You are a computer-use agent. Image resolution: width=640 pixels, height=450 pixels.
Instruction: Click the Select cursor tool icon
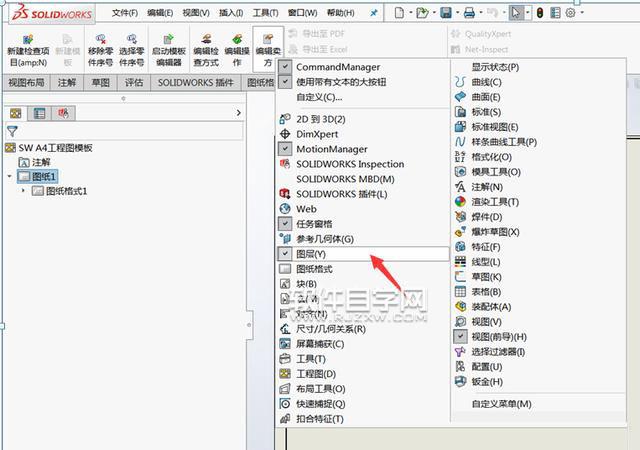(516, 13)
